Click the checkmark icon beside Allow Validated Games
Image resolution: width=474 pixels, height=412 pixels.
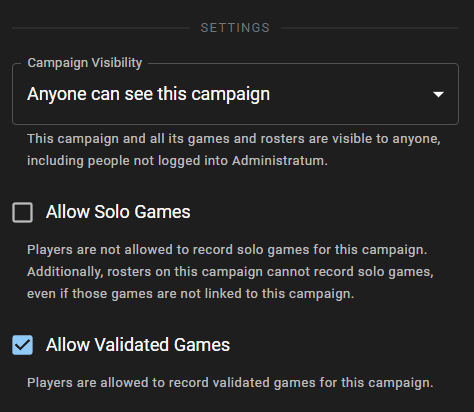click(x=22, y=345)
